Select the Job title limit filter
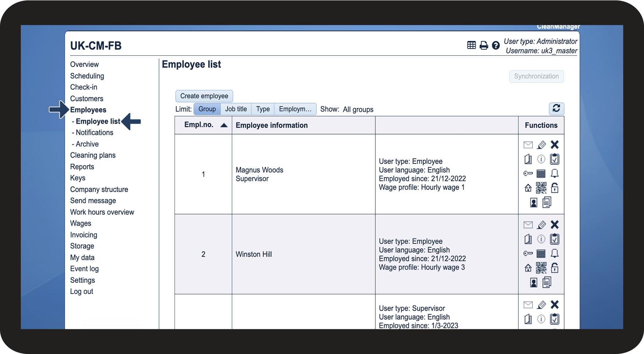Screen dimensions: 644x354 pyautogui.click(x=236, y=109)
